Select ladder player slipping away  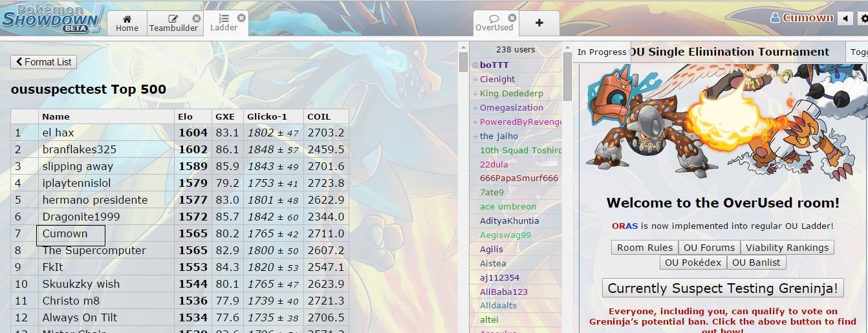[x=78, y=166]
